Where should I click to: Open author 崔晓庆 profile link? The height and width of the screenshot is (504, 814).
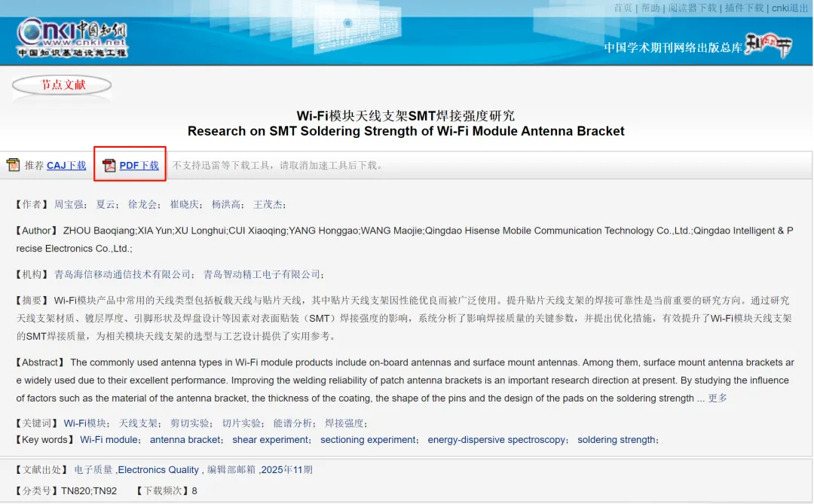(185, 204)
